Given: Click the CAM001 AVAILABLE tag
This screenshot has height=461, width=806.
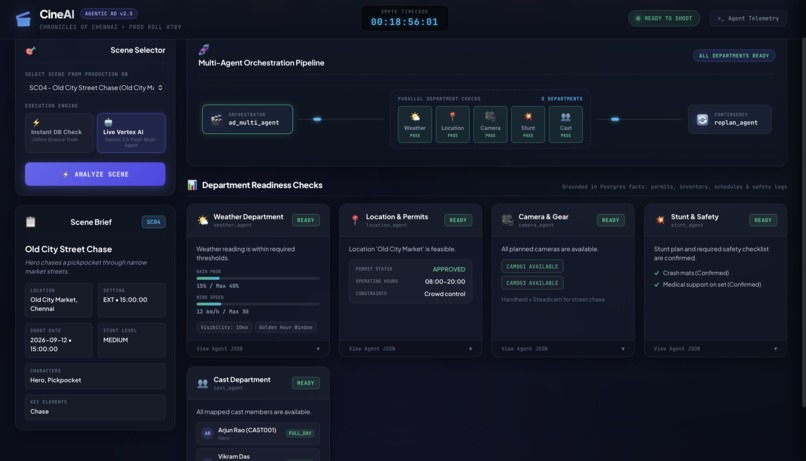Looking at the screenshot, I should (x=532, y=266).
